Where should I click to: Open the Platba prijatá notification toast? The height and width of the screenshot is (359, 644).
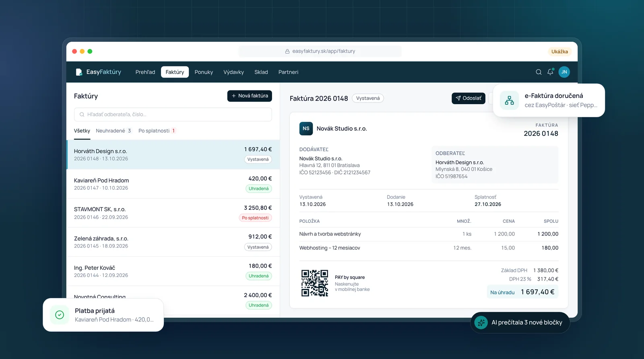pos(103,315)
